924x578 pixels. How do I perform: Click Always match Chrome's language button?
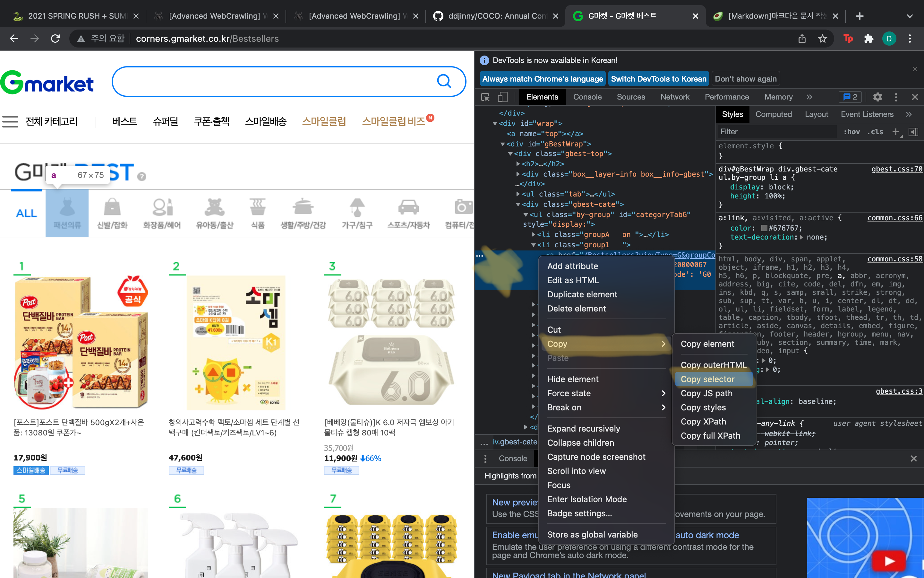(x=543, y=79)
